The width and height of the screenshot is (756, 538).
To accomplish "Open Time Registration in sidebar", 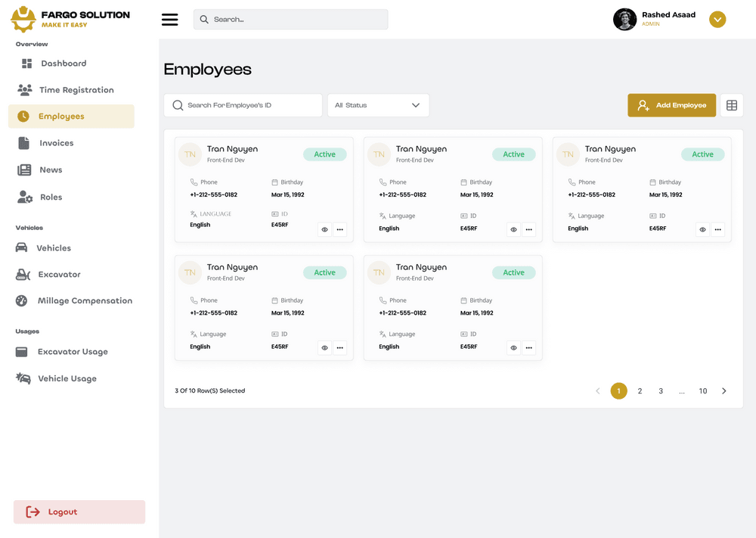I will point(76,90).
